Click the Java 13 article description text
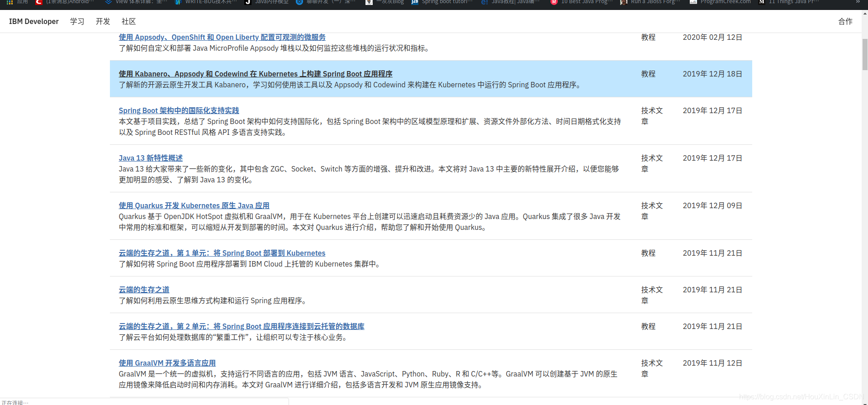The width and height of the screenshot is (868, 405). pyautogui.click(x=369, y=174)
